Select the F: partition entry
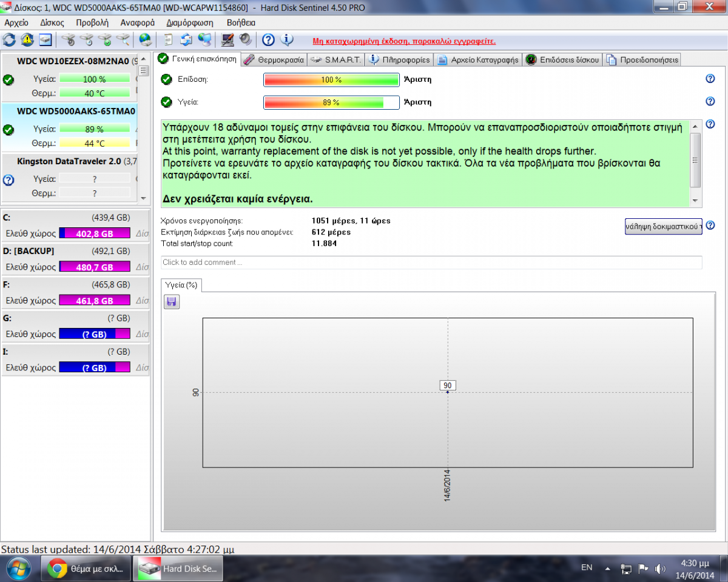 tap(75, 292)
